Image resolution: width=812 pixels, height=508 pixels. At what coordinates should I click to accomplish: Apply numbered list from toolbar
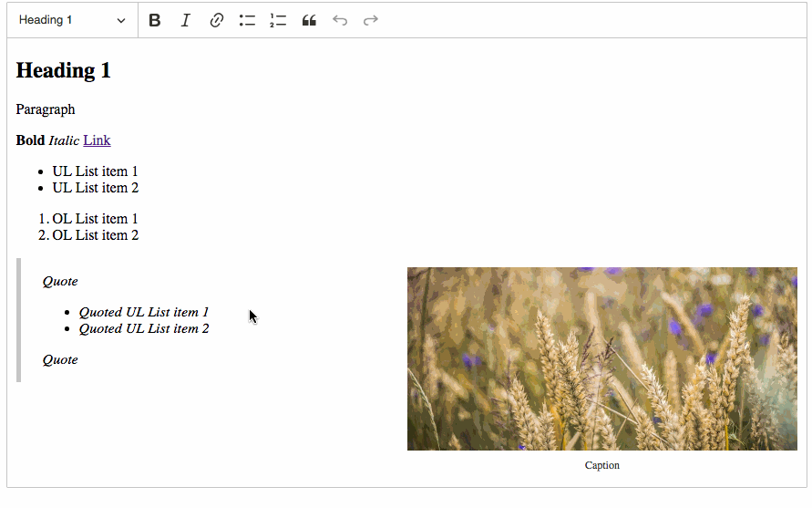coord(278,20)
